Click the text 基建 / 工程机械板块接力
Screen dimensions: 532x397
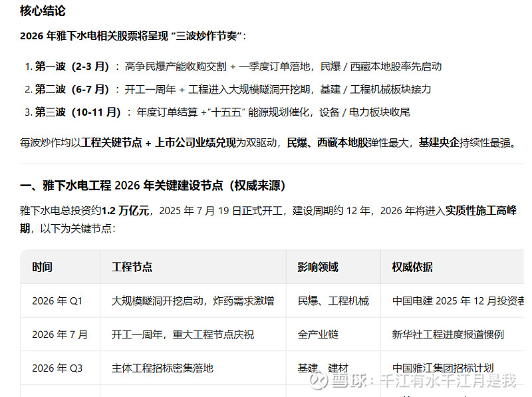point(376,89)
